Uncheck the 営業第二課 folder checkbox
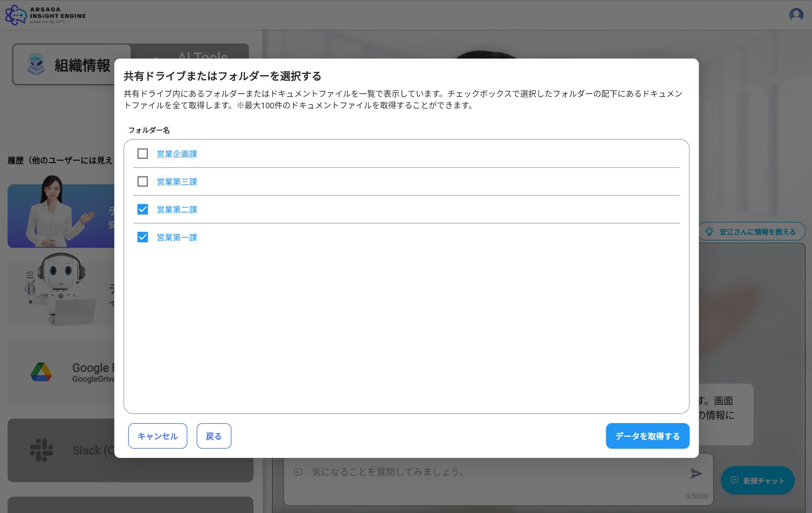The width and height of the screenshot is (812, 513). click(x=142, y=209)
